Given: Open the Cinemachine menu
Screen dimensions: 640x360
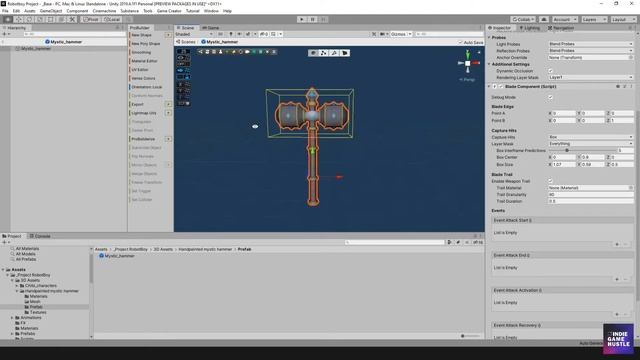Looking at the screenshot, I should pyautogui.click(x=104, y=11).
